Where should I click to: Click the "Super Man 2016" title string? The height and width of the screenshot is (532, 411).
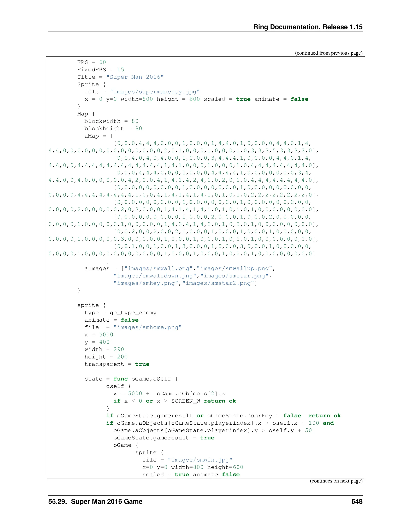(135, 77)
